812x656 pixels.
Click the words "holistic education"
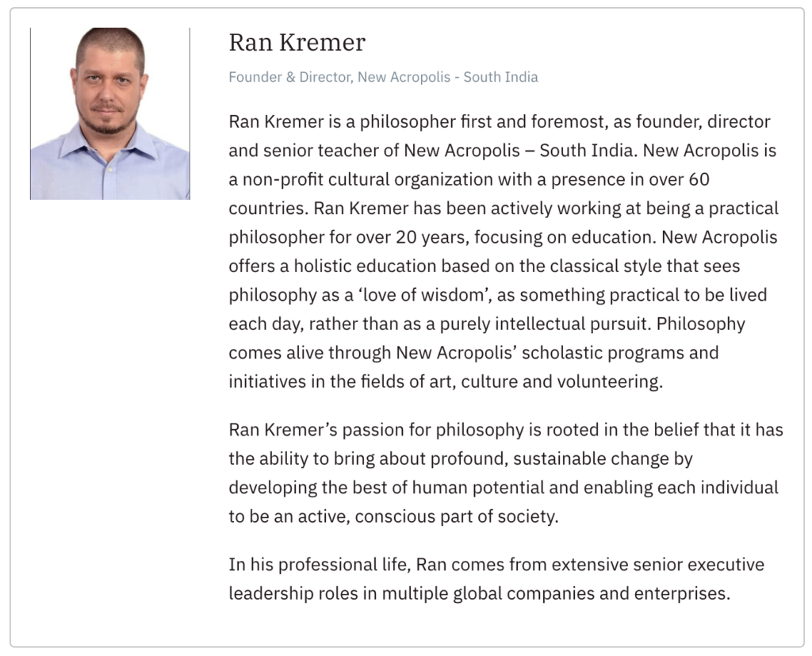357,267
